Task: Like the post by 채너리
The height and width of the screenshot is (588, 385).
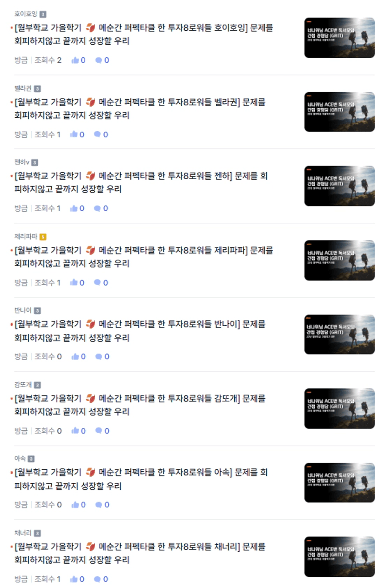Action: [74, 579]
